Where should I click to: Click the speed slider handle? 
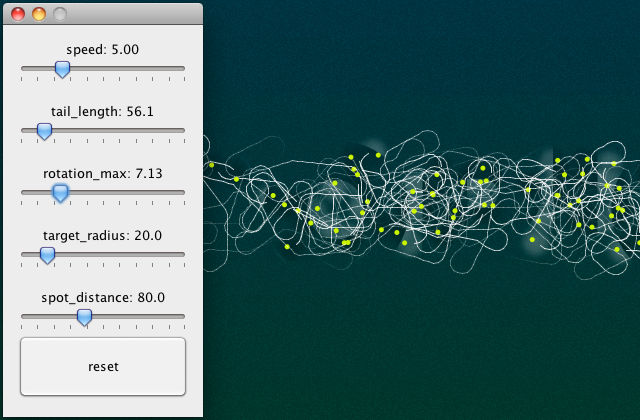click(x=62, y=69)
